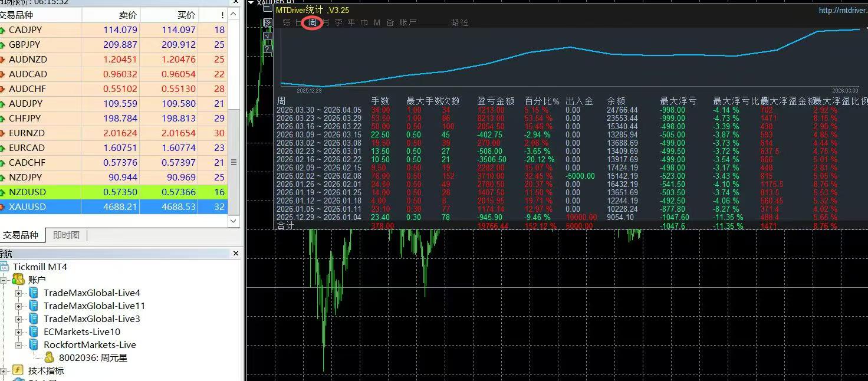
Task: Open the 季 quarterly tab in MTDriver
Action: (338, 23)
